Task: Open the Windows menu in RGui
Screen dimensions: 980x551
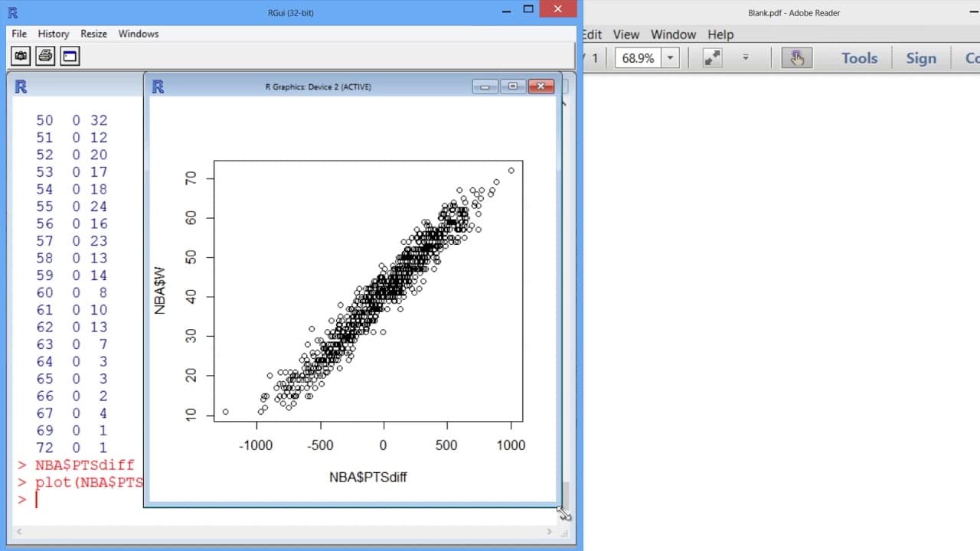Action: pos(139,34)
